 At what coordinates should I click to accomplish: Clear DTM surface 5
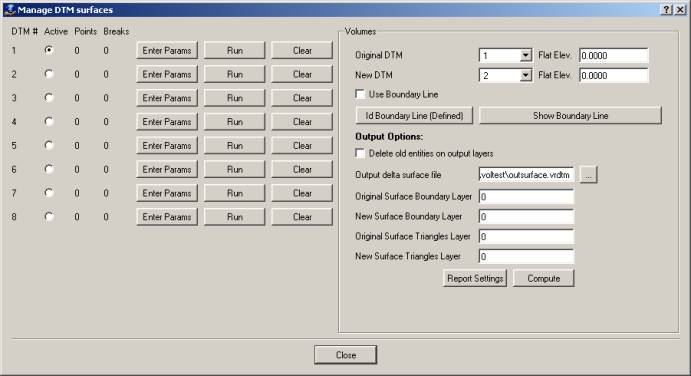[302, 145]
